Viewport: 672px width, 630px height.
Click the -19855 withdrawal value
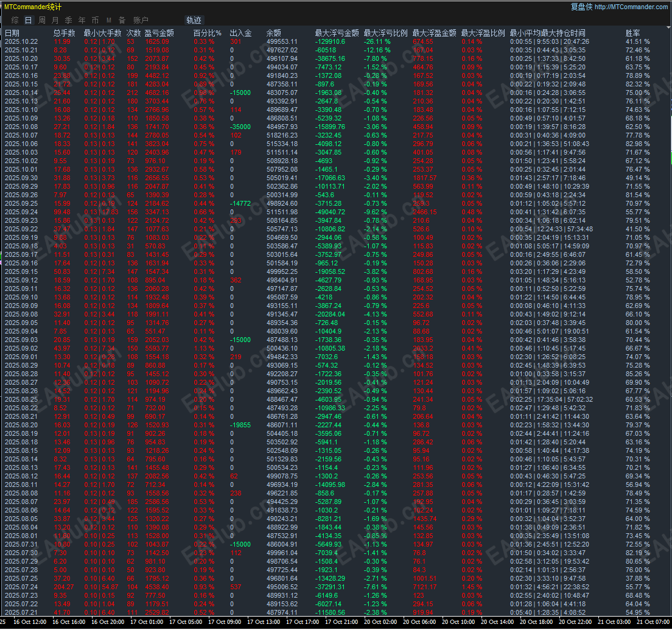tap(240, 425)
